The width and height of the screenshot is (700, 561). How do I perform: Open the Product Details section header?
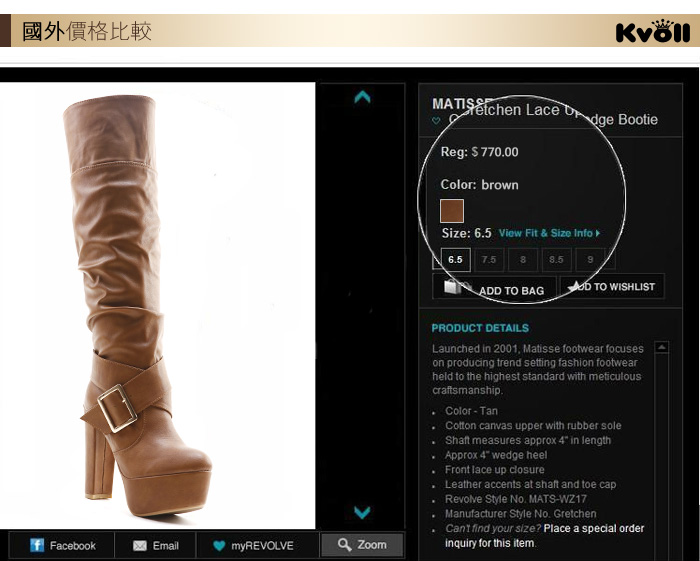point(480,328)
